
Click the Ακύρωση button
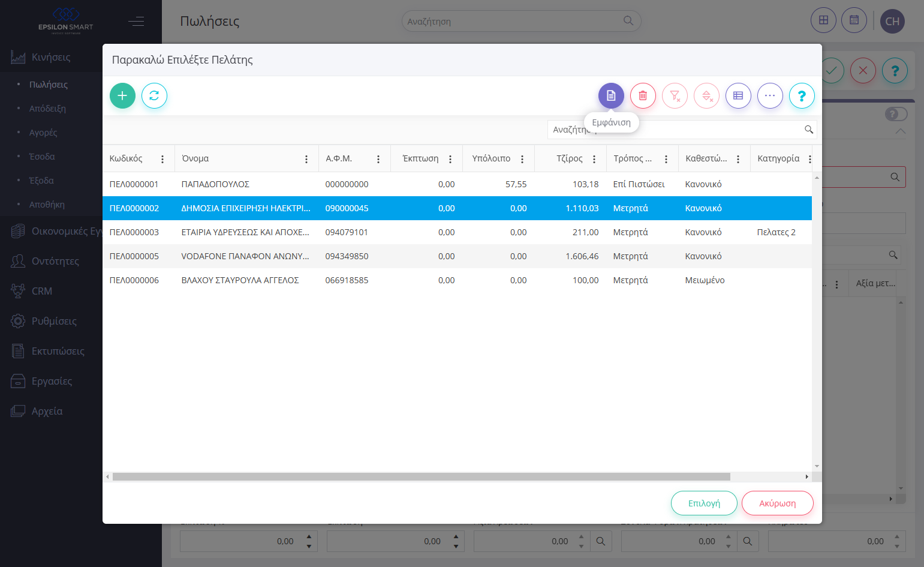[778, 503]
